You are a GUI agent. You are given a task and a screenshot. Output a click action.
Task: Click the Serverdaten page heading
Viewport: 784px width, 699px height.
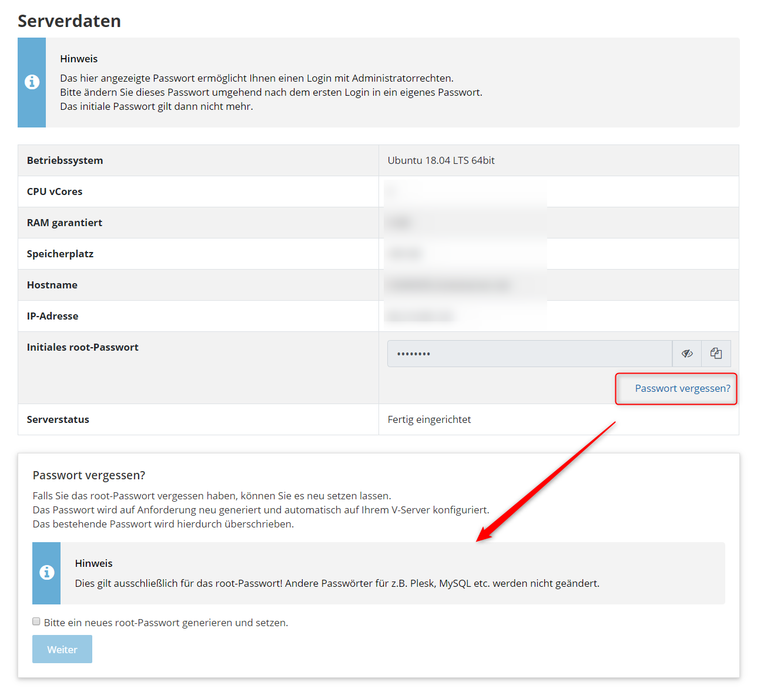coord(69,21)
